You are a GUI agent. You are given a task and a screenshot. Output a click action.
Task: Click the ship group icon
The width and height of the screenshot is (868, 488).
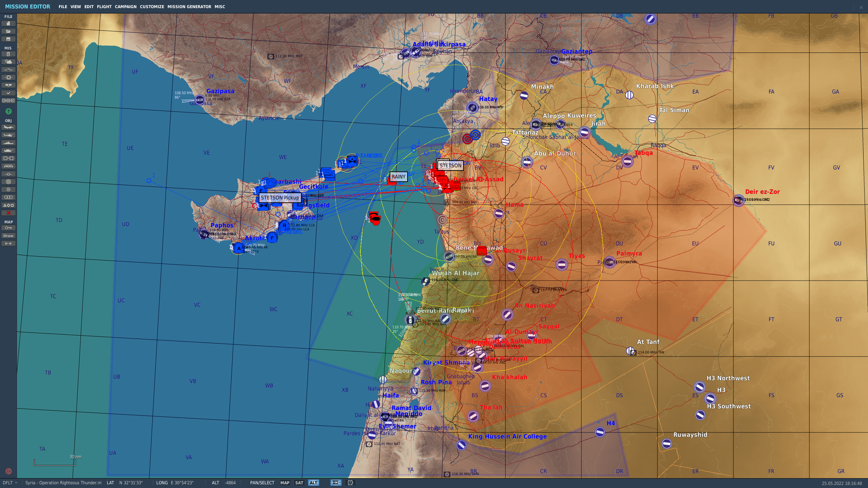[x=8, y=143]
